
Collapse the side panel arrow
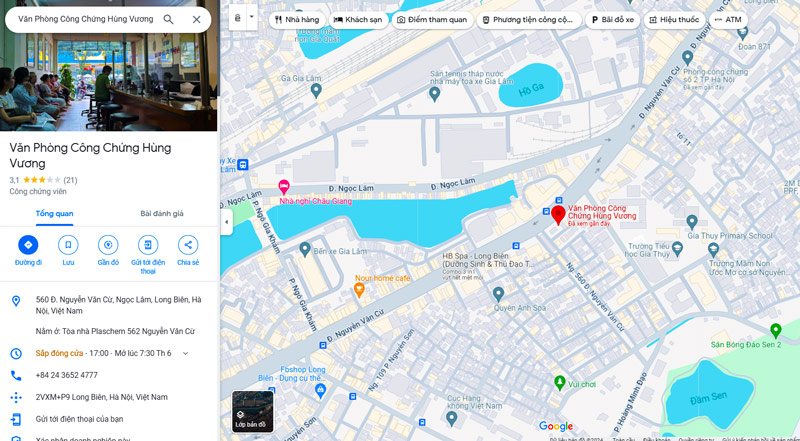[x=227, y=222]
